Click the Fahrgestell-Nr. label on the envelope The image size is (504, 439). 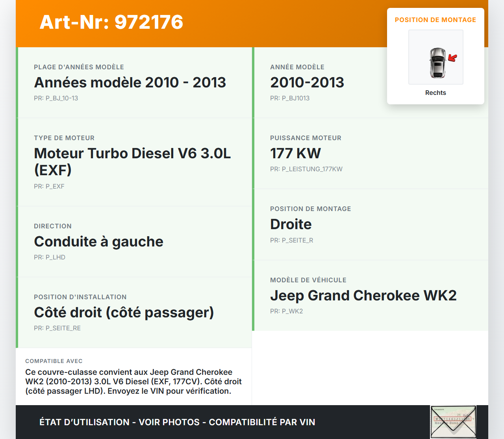(439, 409)
